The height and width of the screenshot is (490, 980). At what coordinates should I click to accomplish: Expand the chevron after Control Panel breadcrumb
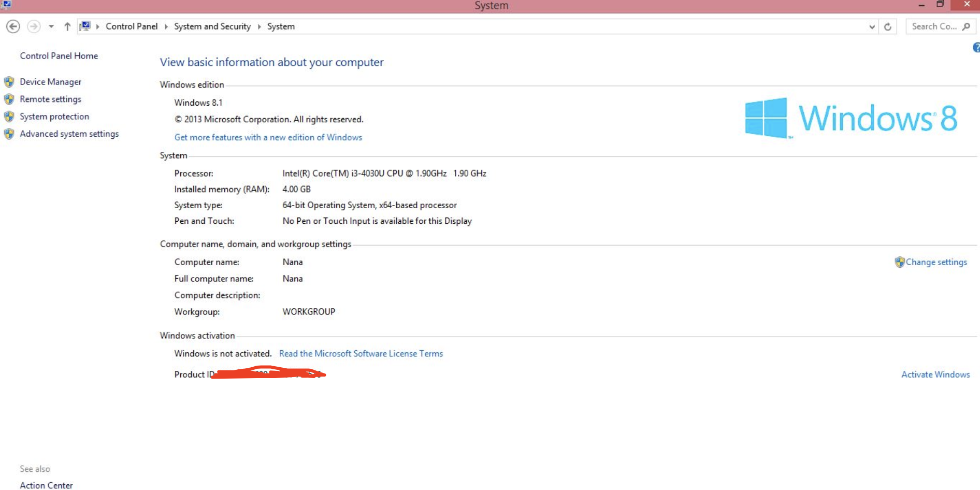[x=166, y=26]
